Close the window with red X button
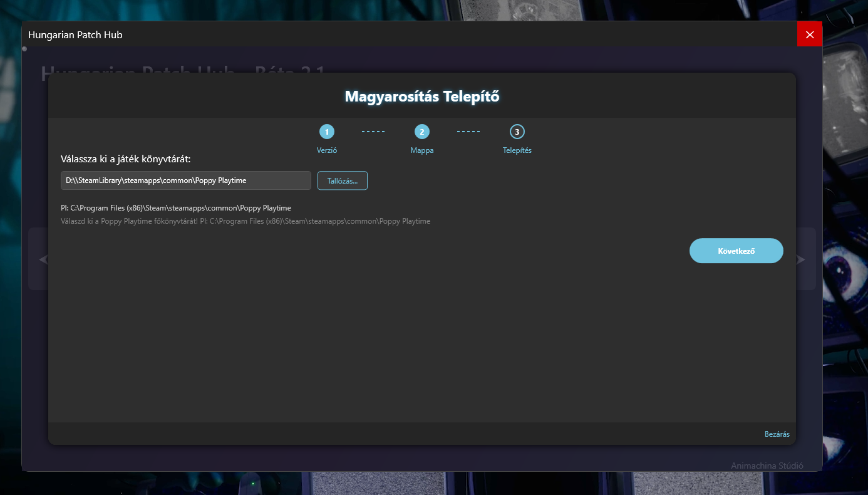Viewport: 868px width, 495px height. 810,34
